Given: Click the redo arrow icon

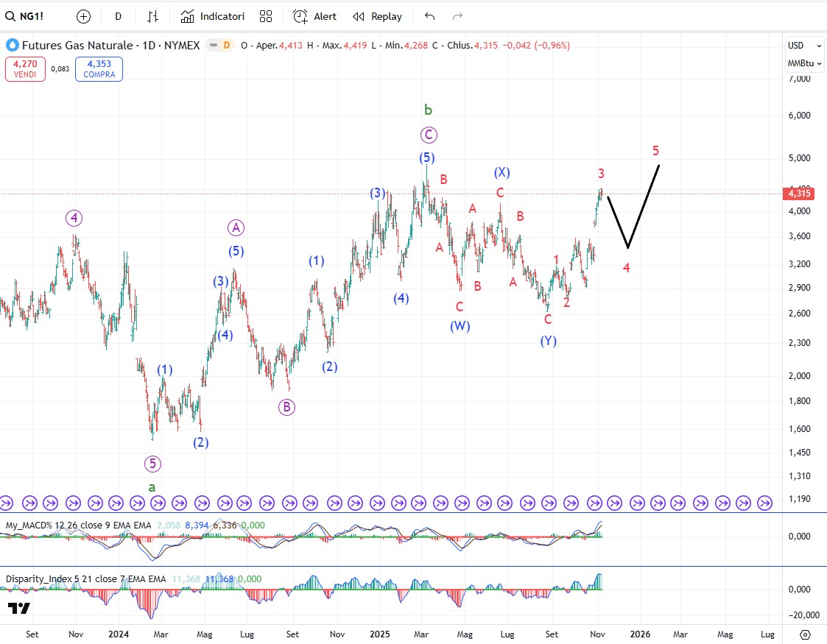Looking at the screenshot, I should 457,16.
